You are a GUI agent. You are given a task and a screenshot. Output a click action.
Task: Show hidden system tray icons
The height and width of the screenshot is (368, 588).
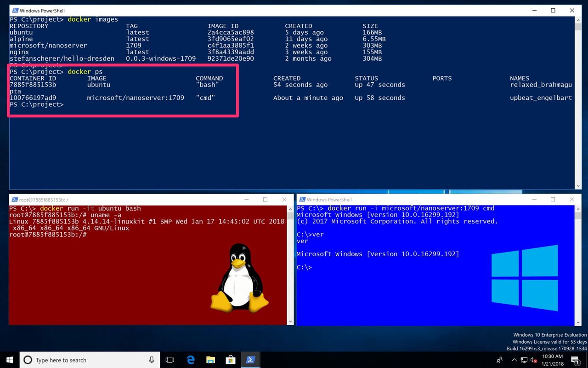click(x=514, y=360)
